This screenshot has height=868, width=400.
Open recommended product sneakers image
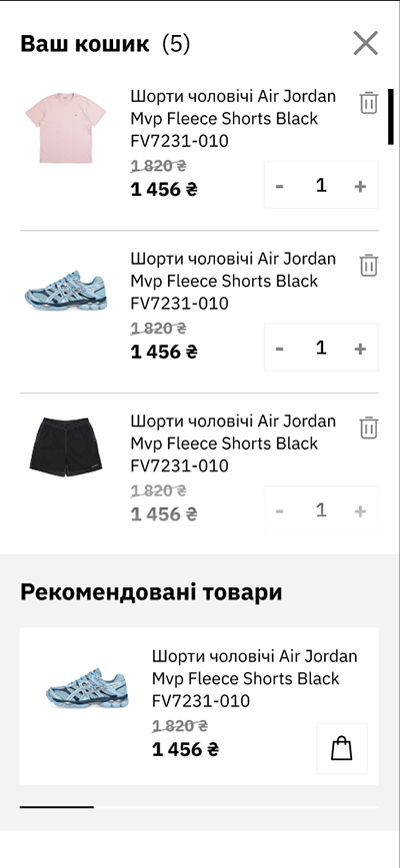pyautogui.click(x=87, y=688)
